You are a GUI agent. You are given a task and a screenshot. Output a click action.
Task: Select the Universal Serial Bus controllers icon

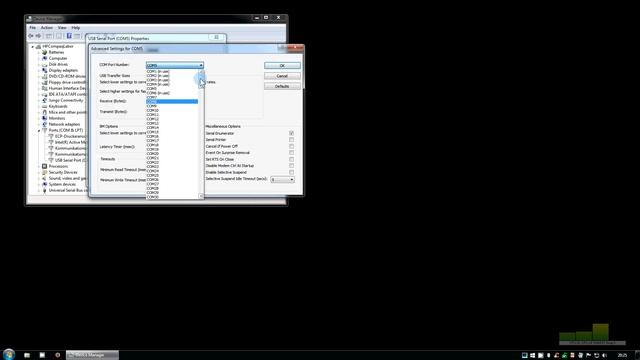click(x=44, y=190)
